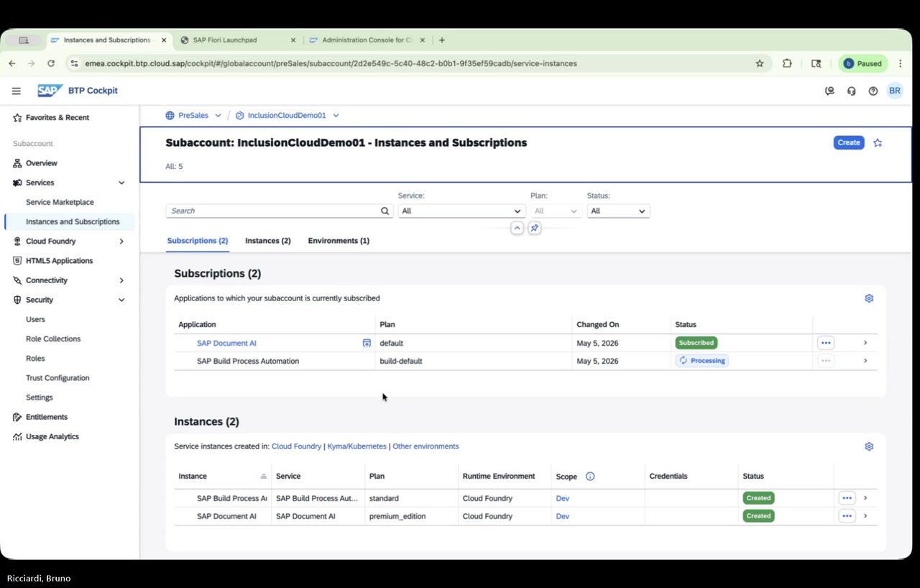
Task: Collapse the Security navigation section
Action: 121,300
